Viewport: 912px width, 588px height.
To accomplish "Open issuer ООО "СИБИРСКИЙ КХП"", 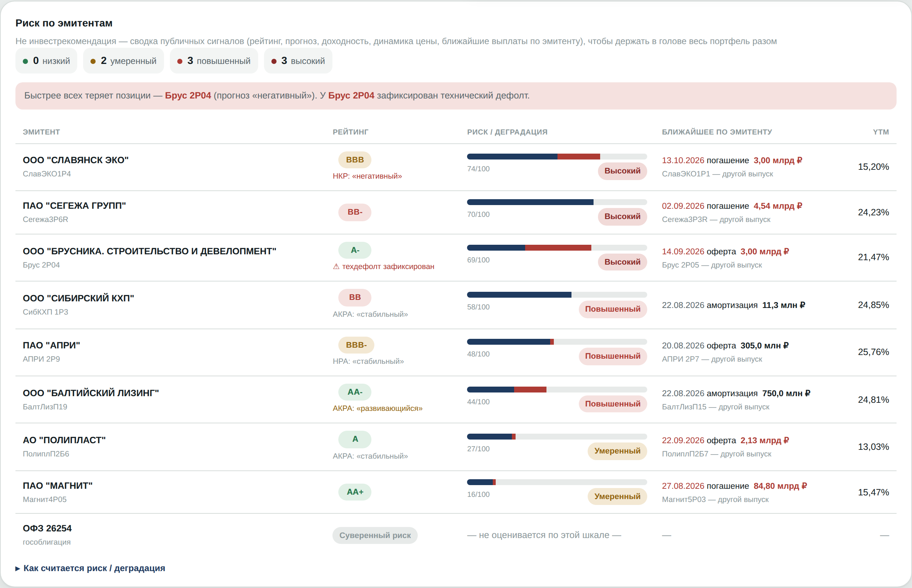I will pos(78,298).
